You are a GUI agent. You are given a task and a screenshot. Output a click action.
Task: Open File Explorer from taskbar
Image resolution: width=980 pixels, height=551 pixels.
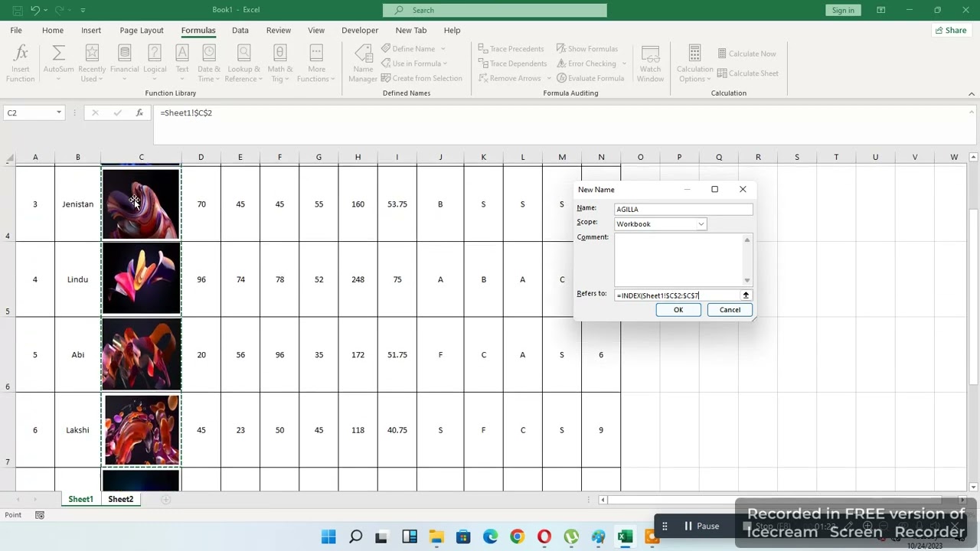[436, 536]
